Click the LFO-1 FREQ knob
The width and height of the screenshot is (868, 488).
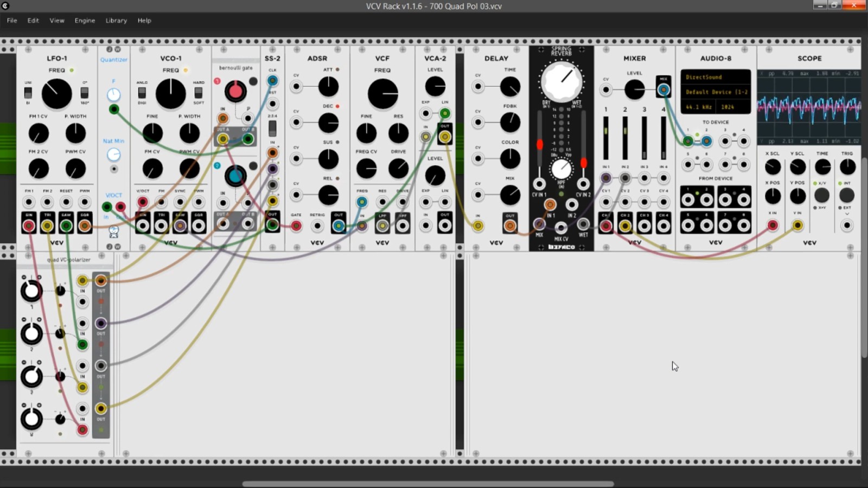[56, 94]
